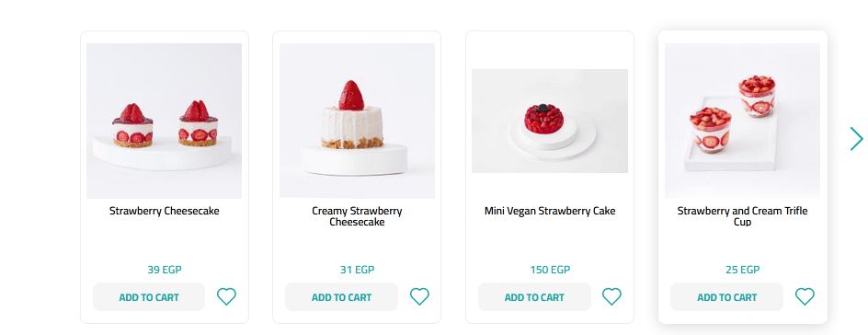Add Strawberry and Cream Trifle Cup to cart

pos(726,297)
